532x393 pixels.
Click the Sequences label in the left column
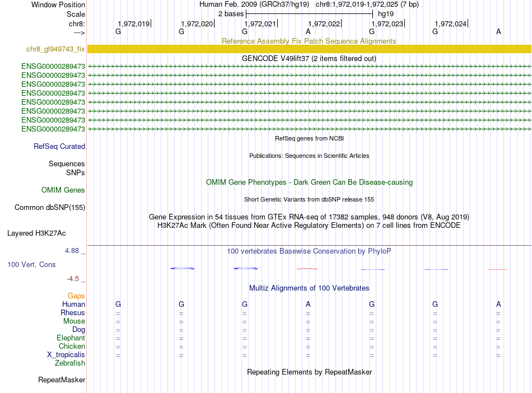click(67, 164)
